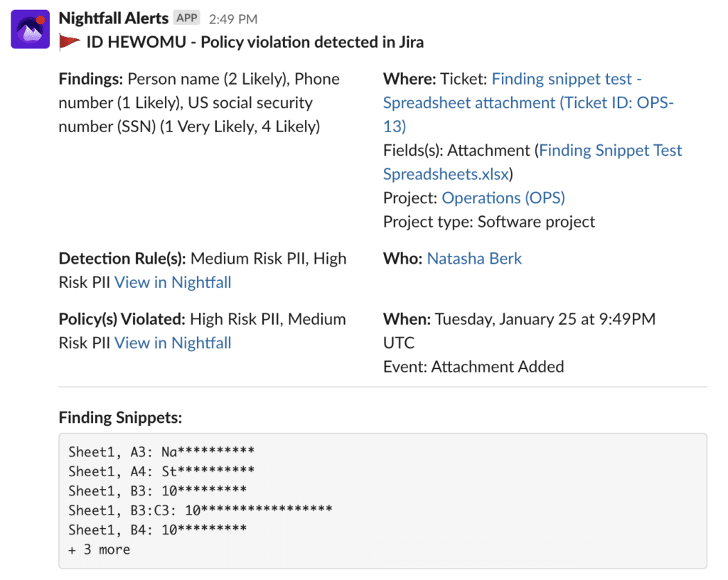Click the Project type: Software project text
The height and width of the screenshot is (580, 728).
[x=489, y=222]
